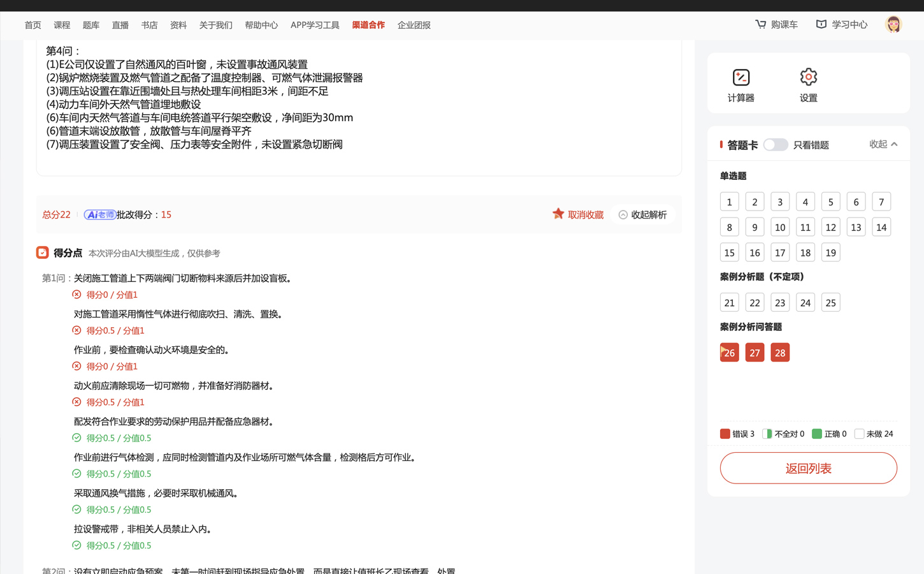Toggle the 只看错题 switch
The height and width of the screenshot is (574, 924).
[x=775, y=145]
